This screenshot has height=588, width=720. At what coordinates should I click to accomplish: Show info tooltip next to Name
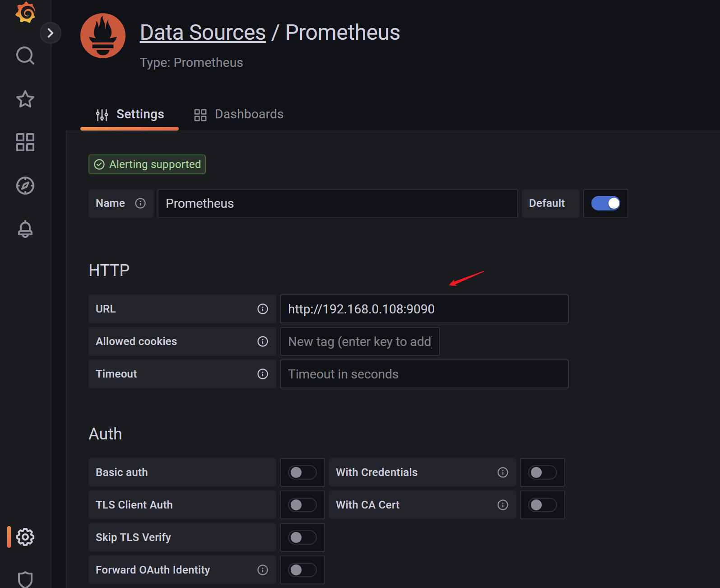pyautogui.click(x=140, y=203)
